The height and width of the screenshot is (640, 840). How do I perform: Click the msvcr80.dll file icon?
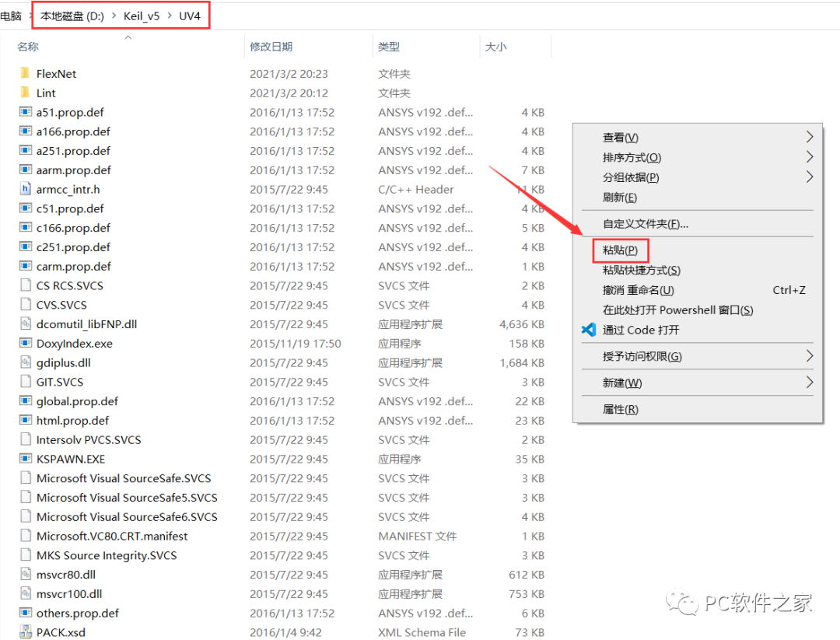tap(25, 575)
